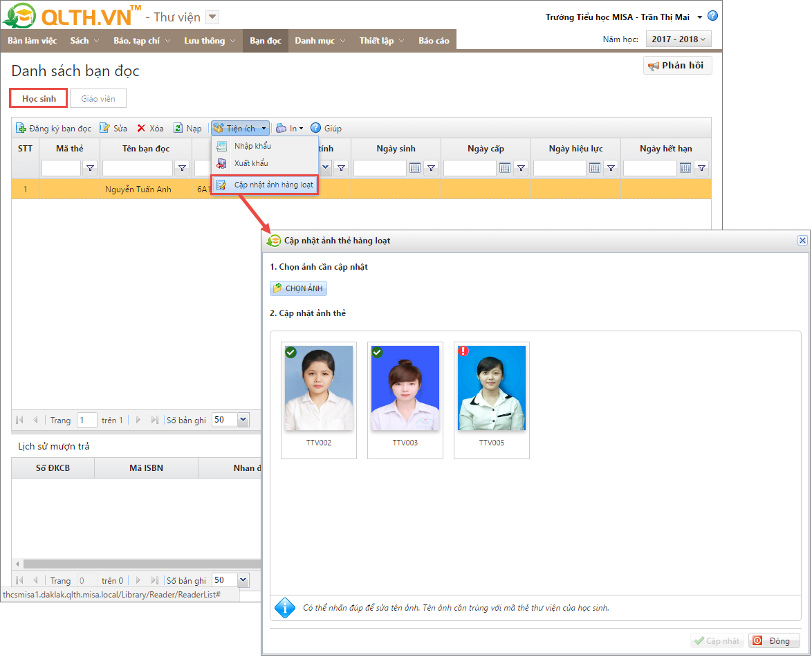Image resolution: width=812 pixels, height=657 pixels.
Task: Click the Tên bạn đọc filter input
Action: tap(138, 167)
